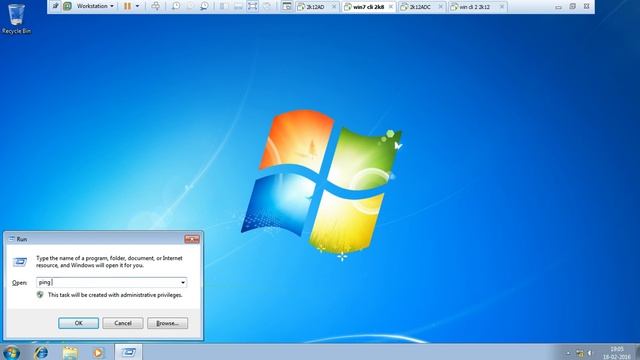This screenshot has height=360, width=640.
Task: Click Cancel in the Run dialog
Action: point(123,323)
